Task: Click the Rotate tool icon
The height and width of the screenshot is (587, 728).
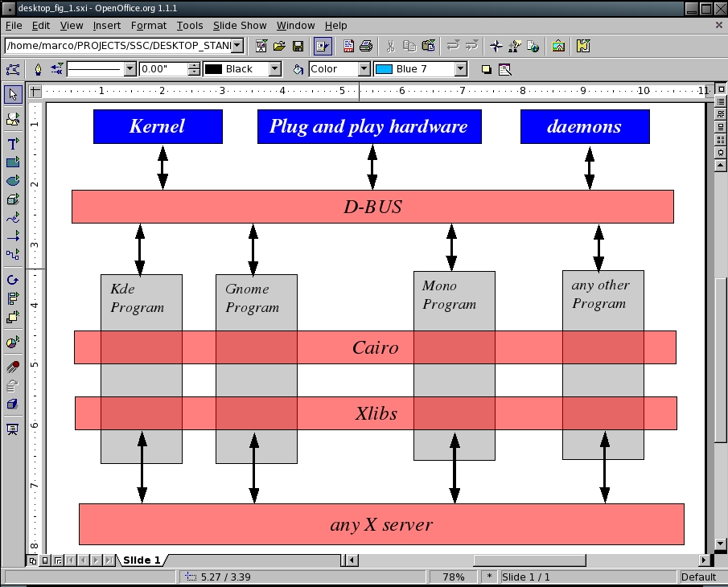Action: 12,280
